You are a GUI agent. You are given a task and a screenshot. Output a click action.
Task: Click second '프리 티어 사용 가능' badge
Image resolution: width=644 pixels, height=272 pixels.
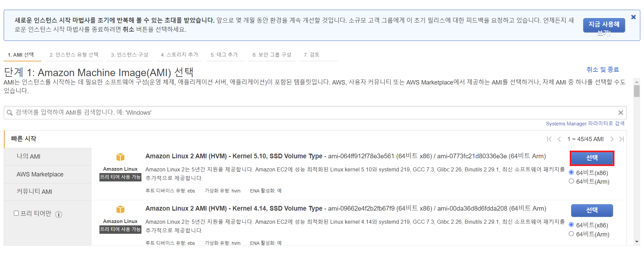(120, 229)
